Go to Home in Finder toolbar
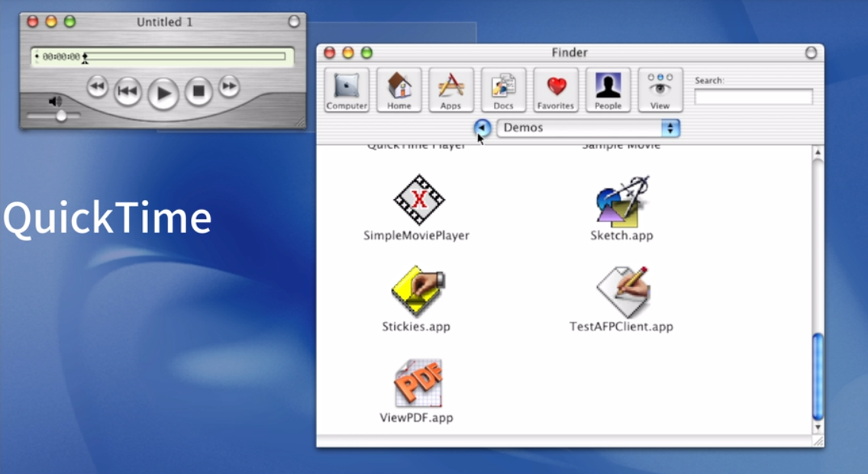The image size is (868, 474). point(399,90)
